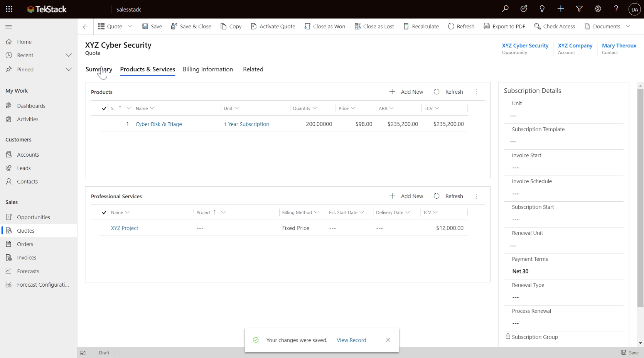Expand the Quote form selector chevron

pos(130,26)
